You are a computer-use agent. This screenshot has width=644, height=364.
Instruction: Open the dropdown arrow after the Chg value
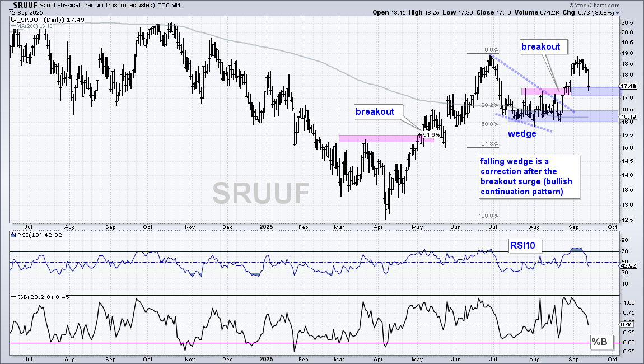pyautogui.click(x=617, y=13)
